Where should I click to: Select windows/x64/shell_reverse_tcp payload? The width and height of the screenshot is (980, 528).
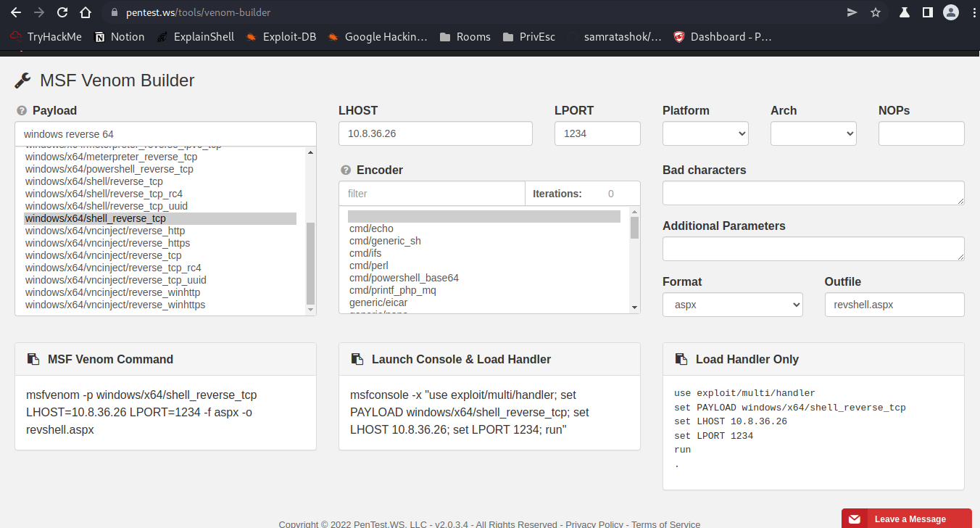(160, 218)
